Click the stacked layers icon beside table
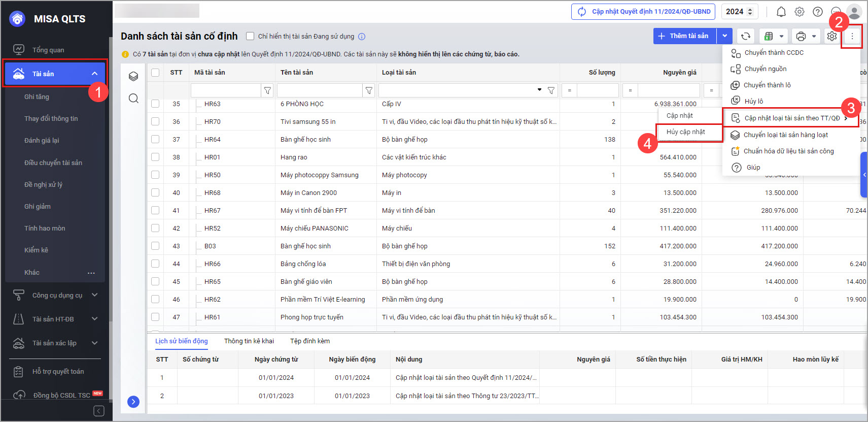 (x=133, y=76)
